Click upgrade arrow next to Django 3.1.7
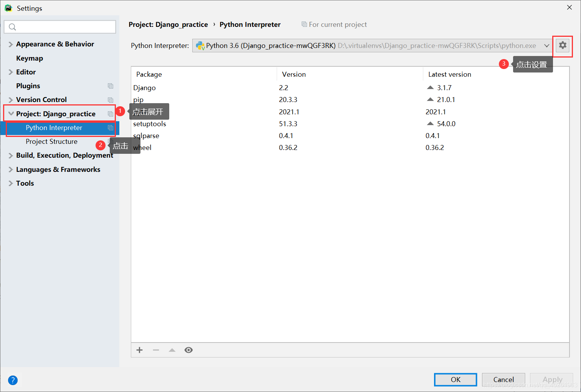This screenshot has height=392, width=581. (430, 87)
